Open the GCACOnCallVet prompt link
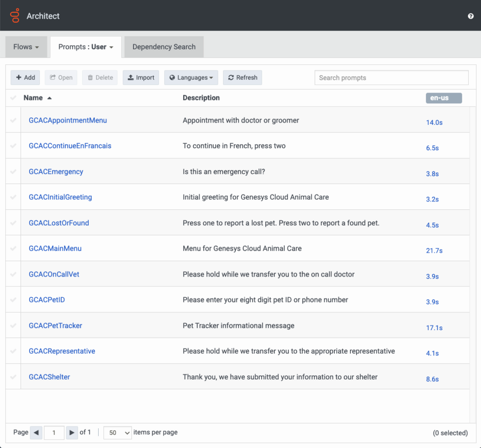 (x=54, y=274)
